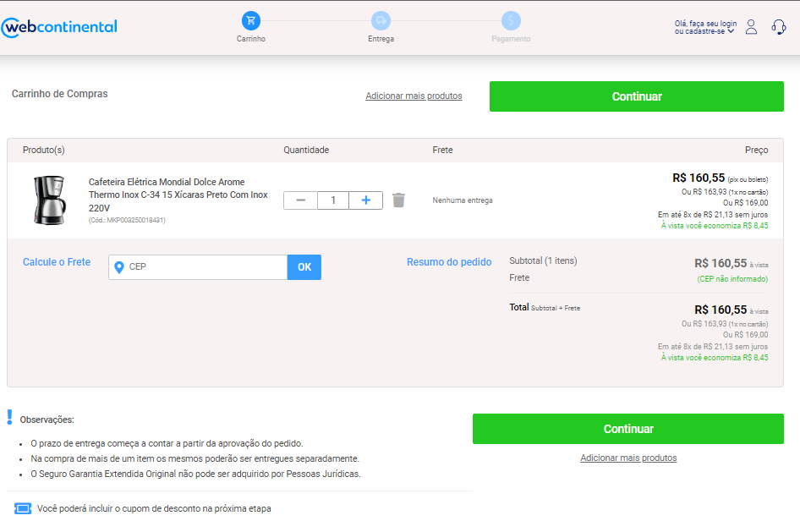Click the Preço column header

pyautogui.click(x=756, y=150)
